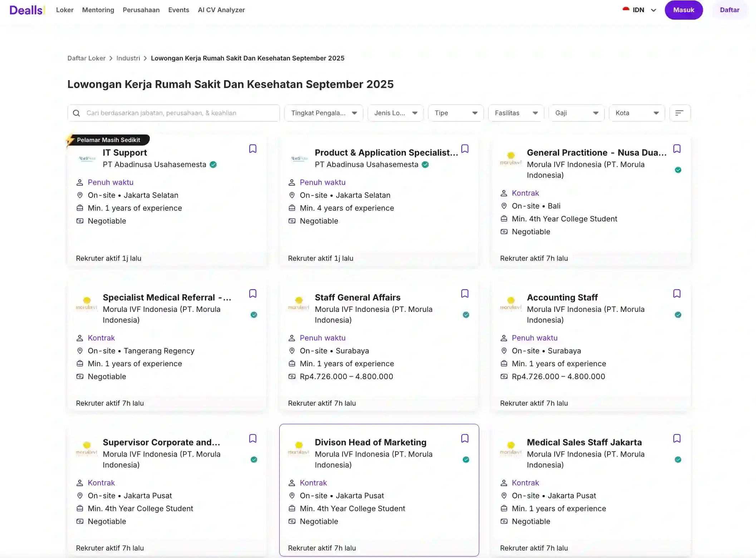Open the IDN language selector
Image resolution: width=756 pixels, height=558 pixels.
coord(639,10)
